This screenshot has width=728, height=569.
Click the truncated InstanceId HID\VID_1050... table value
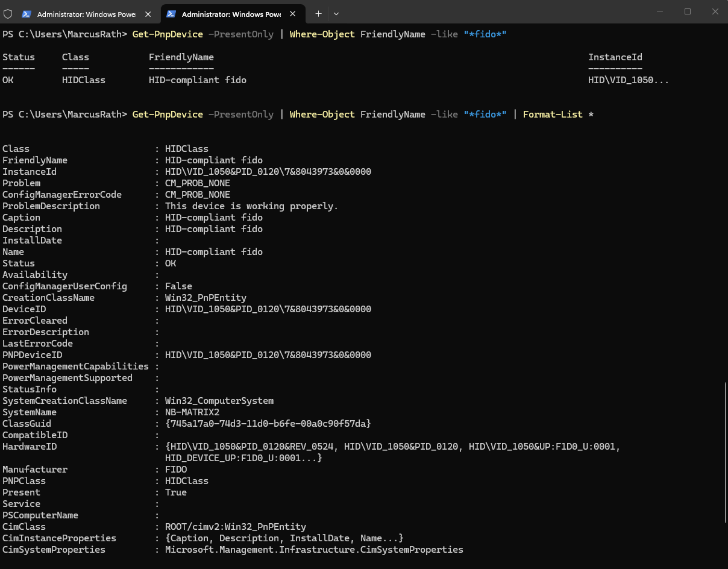[x=629, y=80]
